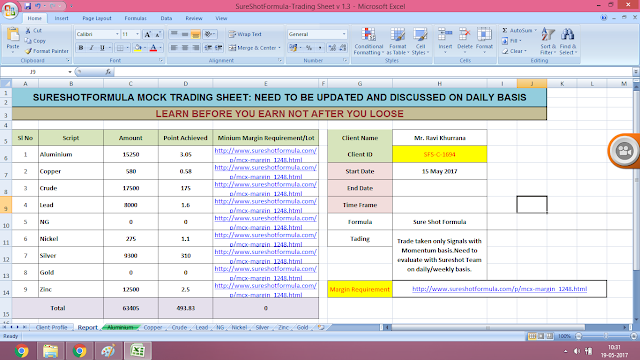Expand Font group dialog launcher
Viewport: 640px width, 360px height.
(x=161, y=60)
